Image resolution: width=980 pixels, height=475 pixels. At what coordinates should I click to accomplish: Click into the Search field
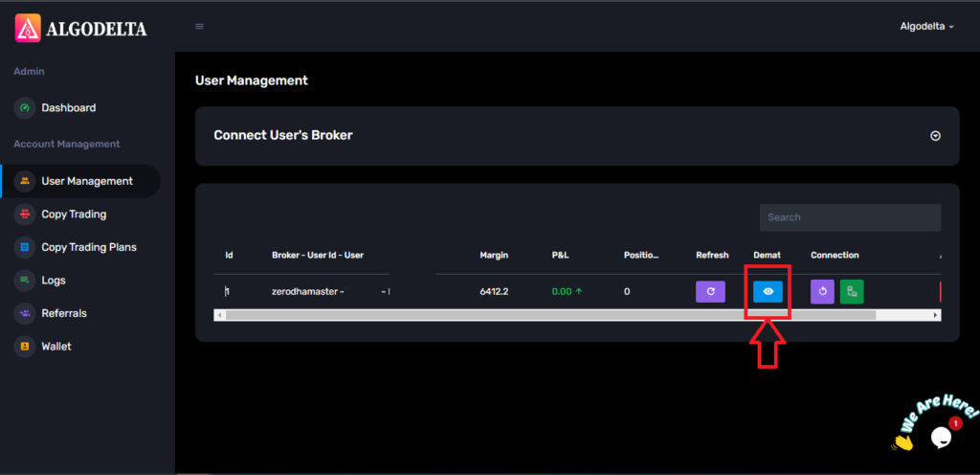850,217
